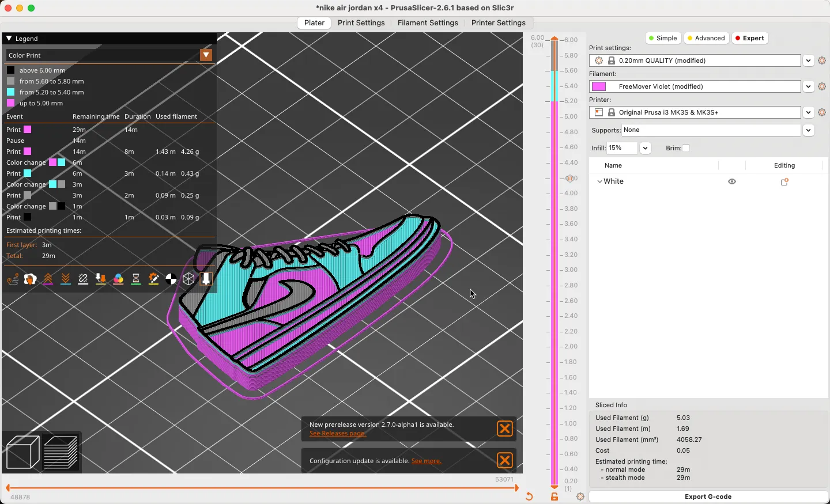
Task: Select the Simple mode option
Action: (662, 38)
